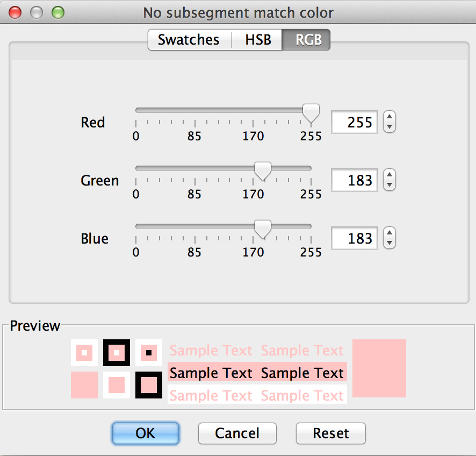Image resolution: width=476 pixels, height=456 pixels.
Task: Confirm color with the OK button
Action: click(145, 433)
